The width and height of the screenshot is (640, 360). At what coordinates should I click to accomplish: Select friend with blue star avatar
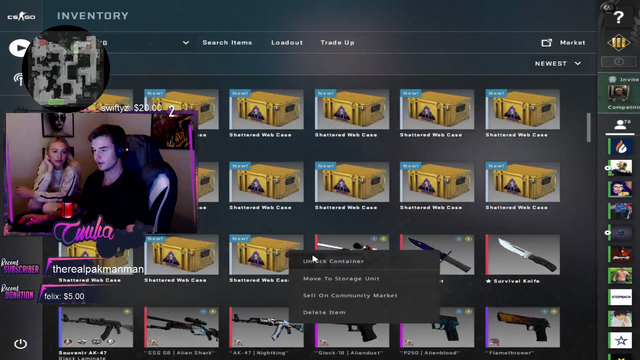621,340
